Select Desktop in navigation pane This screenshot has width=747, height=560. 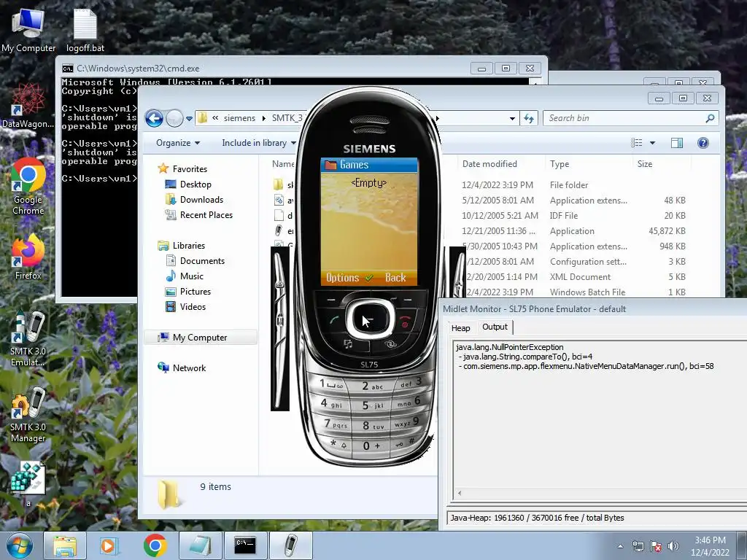click(x=196, y=184)
